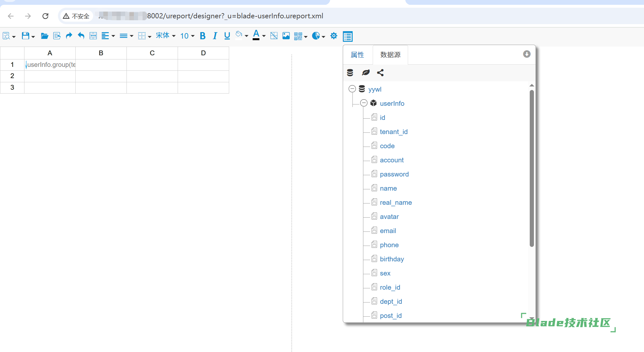The width and height of the screenshot is (644, 352).
Task: Toggle bold formatting
Action: 202,36
